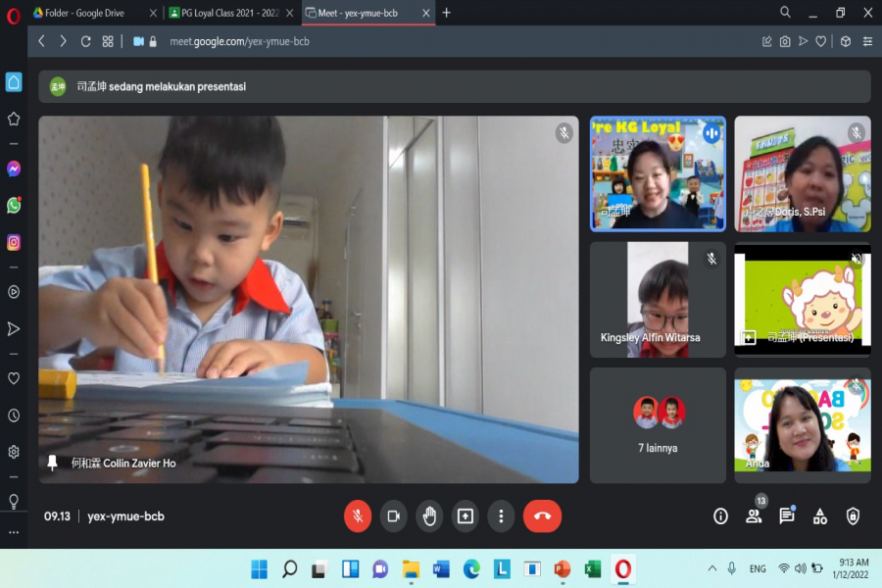Open host controls lock icon

(853, 516)
